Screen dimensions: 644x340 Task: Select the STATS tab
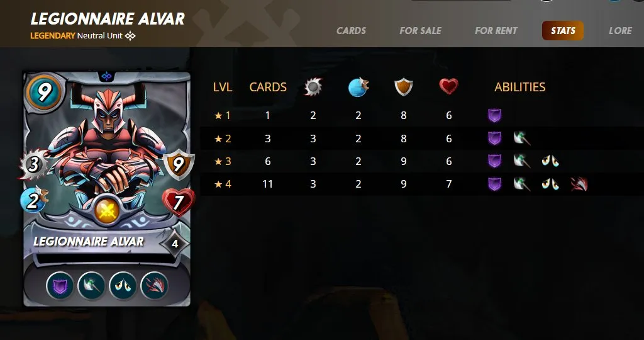[563, 30]
